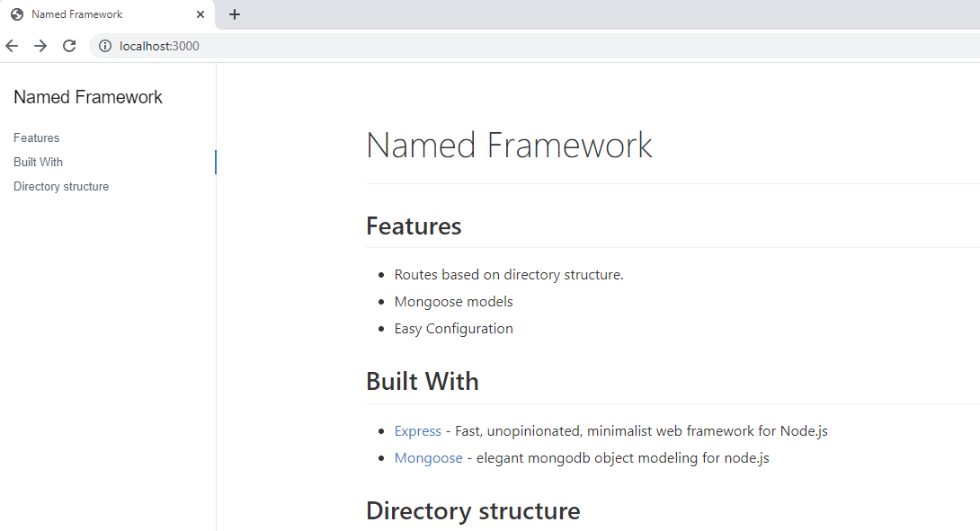Jump to Features in sidebar
Screen dimensions: 980x531
click(36, 137)
